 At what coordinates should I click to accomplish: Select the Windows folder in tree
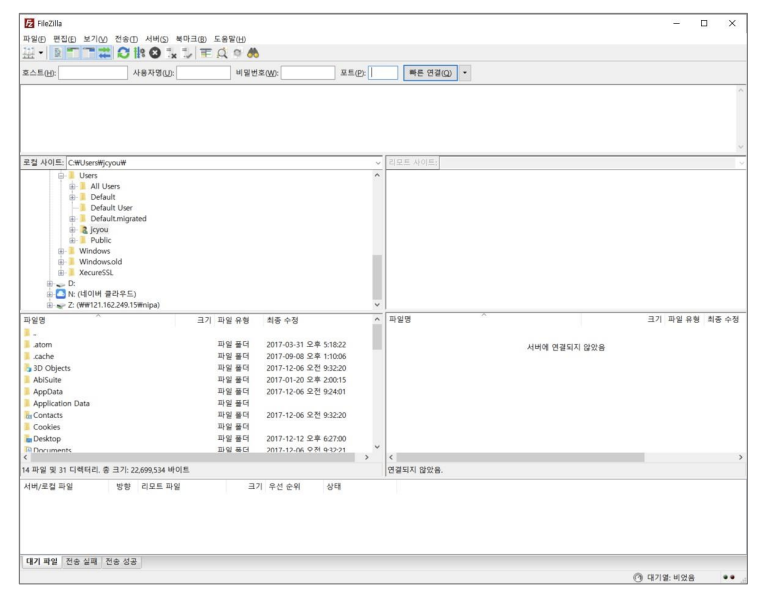[94, 251]
